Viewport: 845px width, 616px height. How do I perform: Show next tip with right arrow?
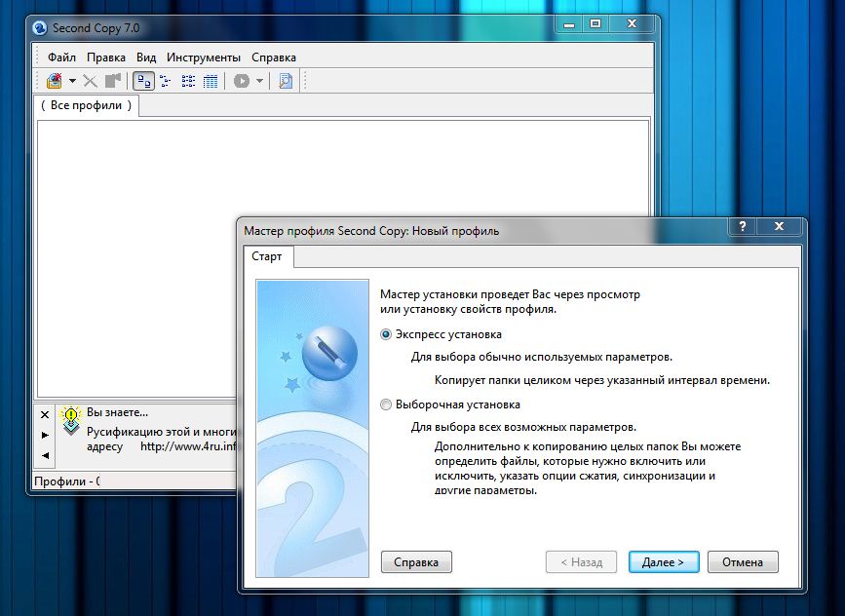tap(45, 435)
